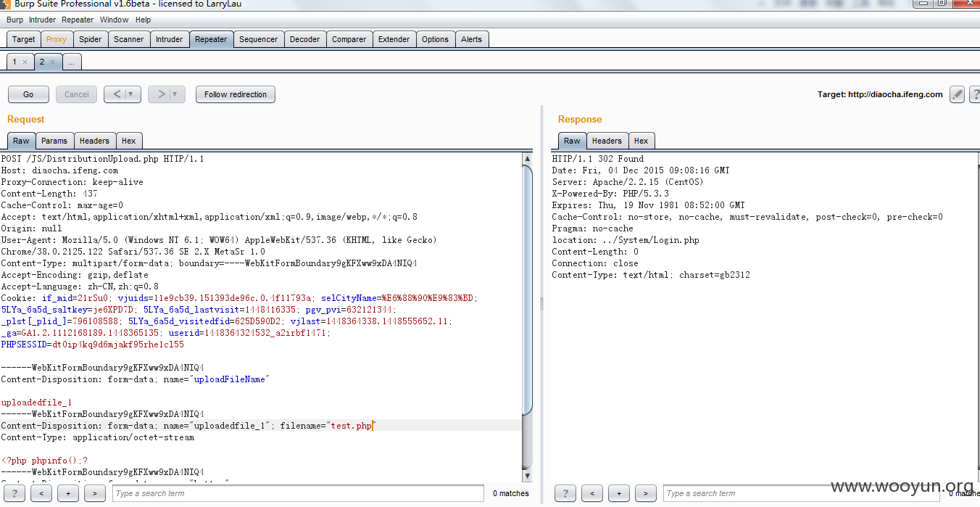Click the request search plus options button

pos(68,493)
